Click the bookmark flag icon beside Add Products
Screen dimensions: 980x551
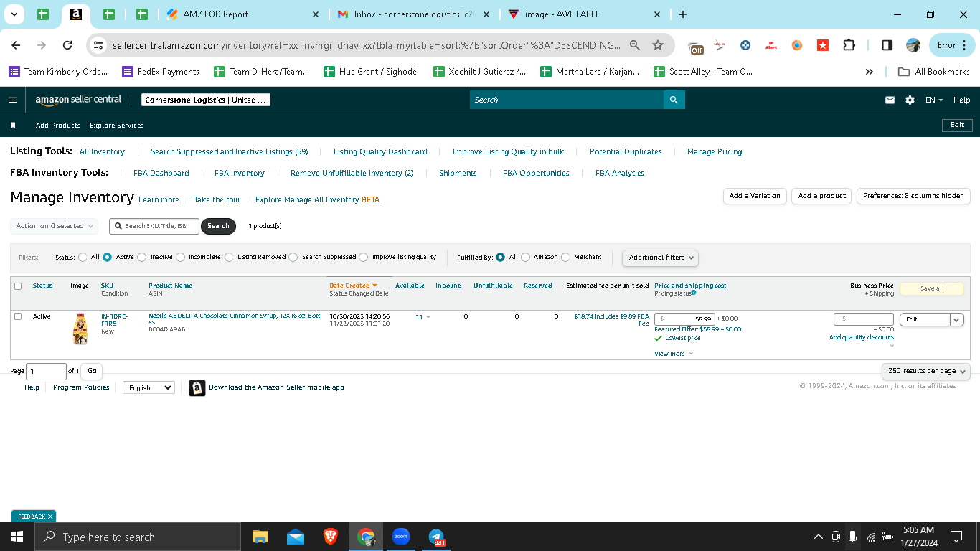pyautogui.click(x=13, y=126)
